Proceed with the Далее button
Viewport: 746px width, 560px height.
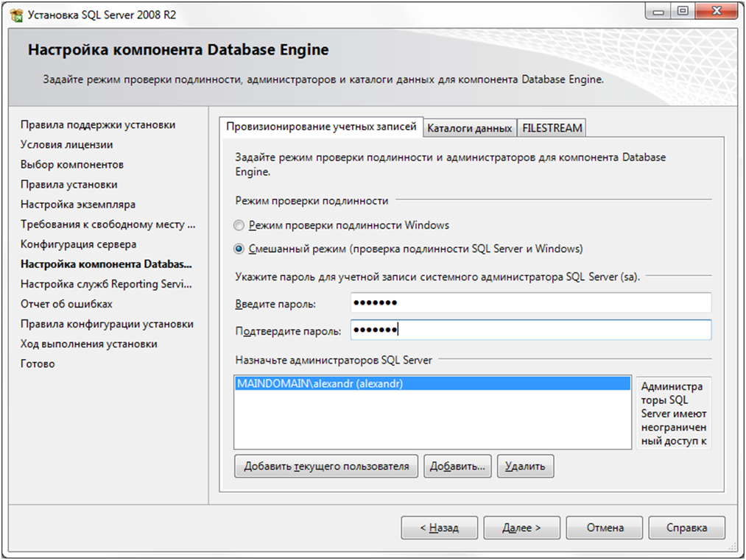(x=521, y=528)
